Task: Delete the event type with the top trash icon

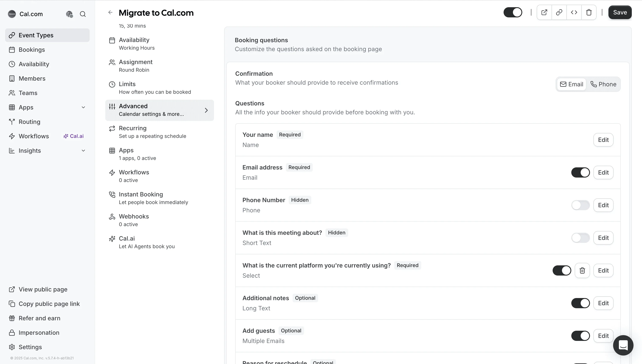Action: (x=589, y=12)
